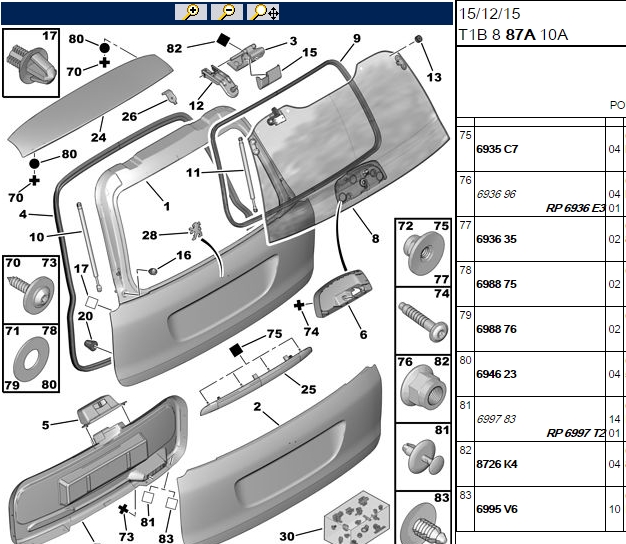The width and height of the screenshot is (626, 544).
Task: Select part number 6988 75
Action: pos(496,284)
